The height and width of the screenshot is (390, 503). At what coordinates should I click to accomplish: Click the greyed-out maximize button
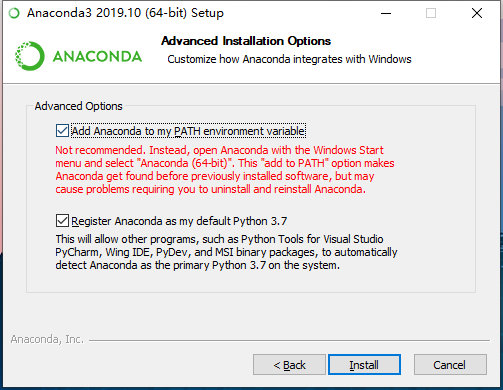point(431,13)
